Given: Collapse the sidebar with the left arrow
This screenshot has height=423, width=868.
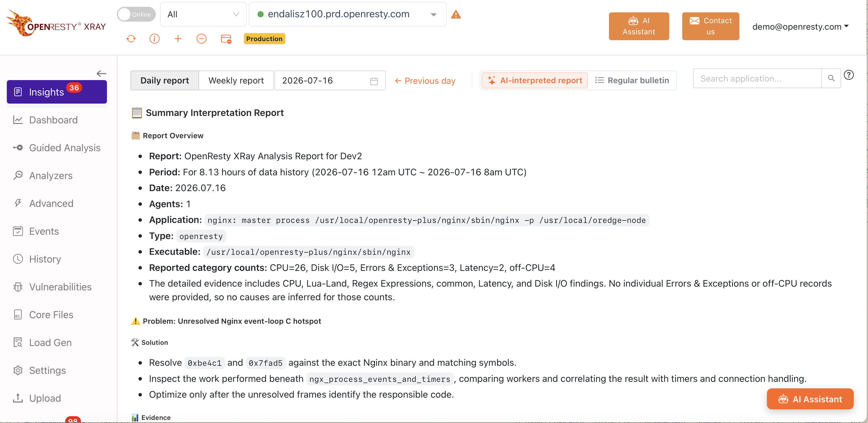Looking at the screenshot, I should (x=101, y=74).
